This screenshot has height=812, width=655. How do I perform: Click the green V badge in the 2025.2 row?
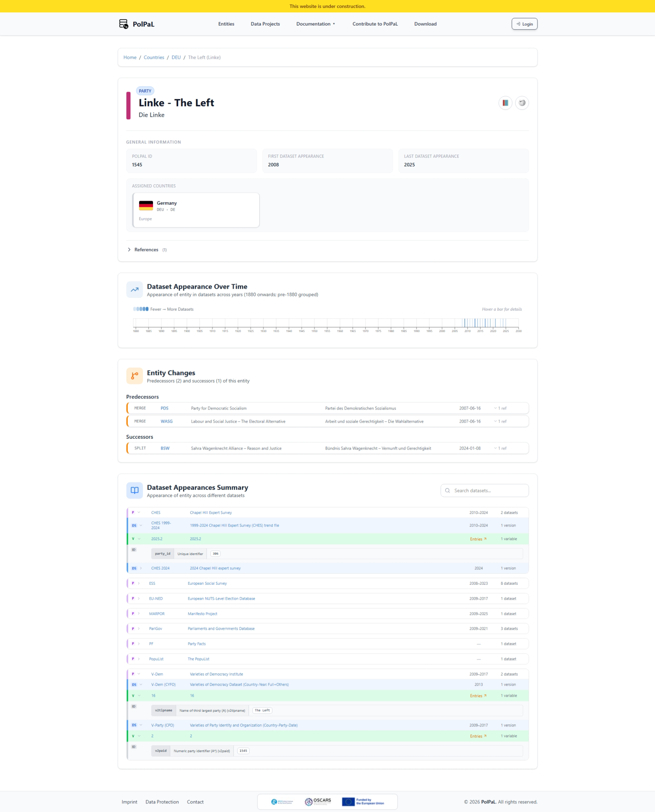133,539
